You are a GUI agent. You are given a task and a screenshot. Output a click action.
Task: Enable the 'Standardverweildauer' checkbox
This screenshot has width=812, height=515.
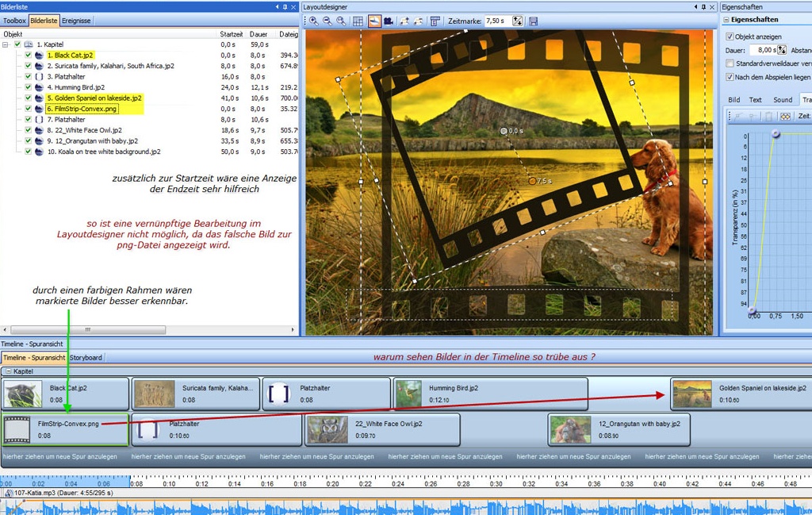tap(730, 63)
